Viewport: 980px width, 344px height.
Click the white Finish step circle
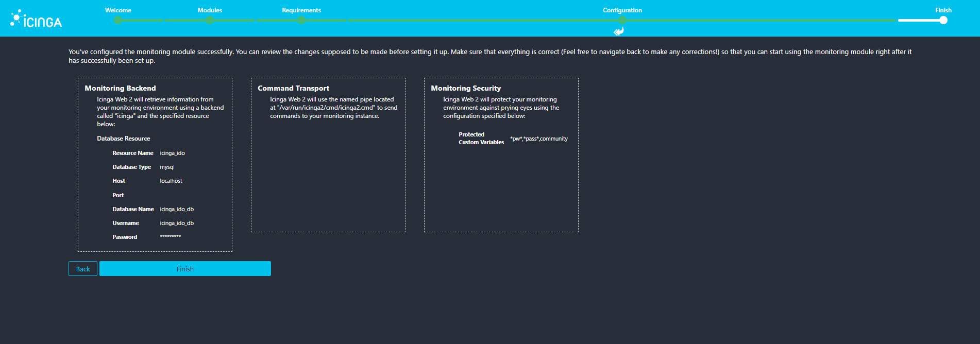pyautogui.click(x=943, y=20)
